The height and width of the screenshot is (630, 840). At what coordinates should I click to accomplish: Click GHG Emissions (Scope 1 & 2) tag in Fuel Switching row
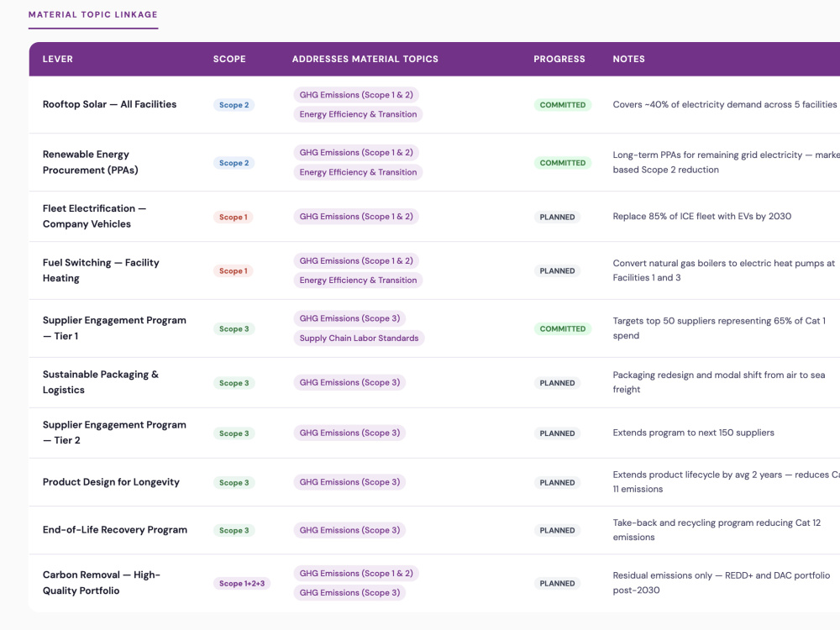(356, 261)
